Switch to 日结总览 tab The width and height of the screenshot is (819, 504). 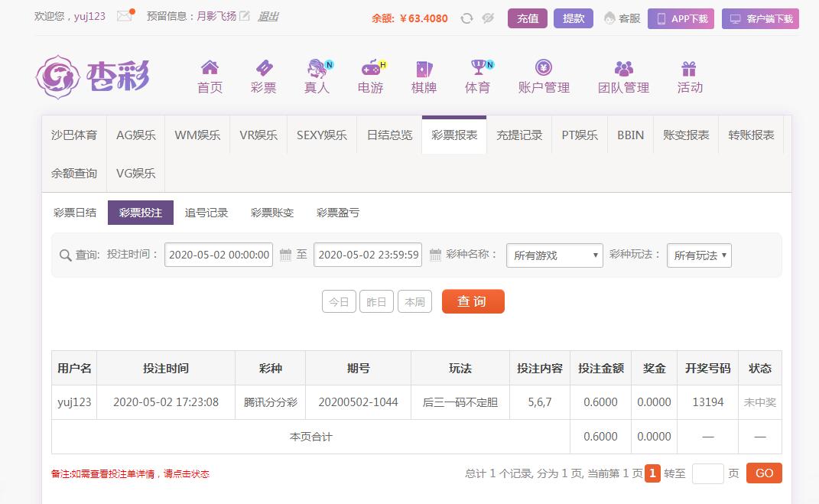(x=390, y=135)
